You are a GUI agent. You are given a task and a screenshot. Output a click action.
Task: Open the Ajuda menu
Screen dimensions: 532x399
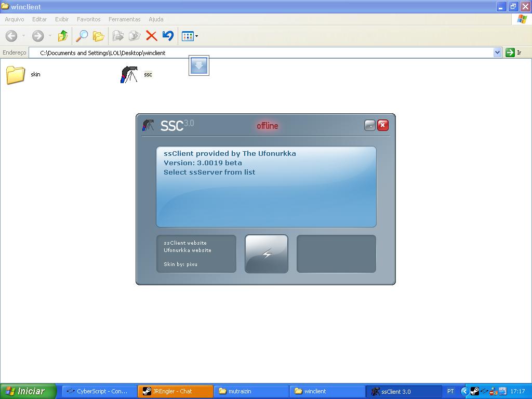pos(156,19)
